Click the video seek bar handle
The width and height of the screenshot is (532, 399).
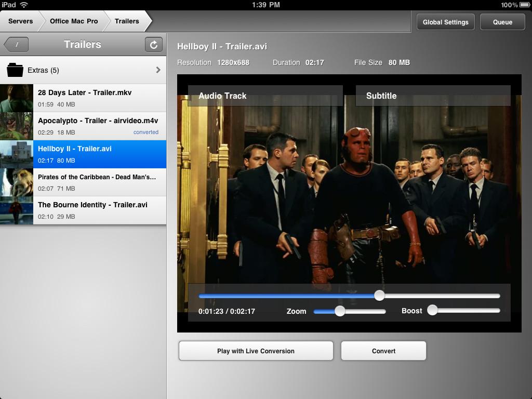[379, 295]
